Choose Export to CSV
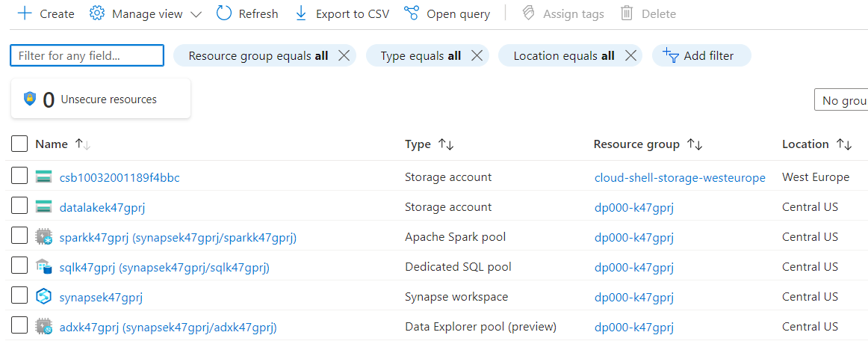 (x=342, y=13)
